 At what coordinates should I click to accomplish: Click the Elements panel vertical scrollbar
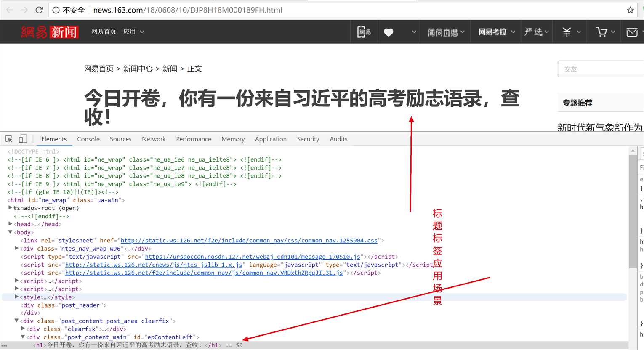633,211
